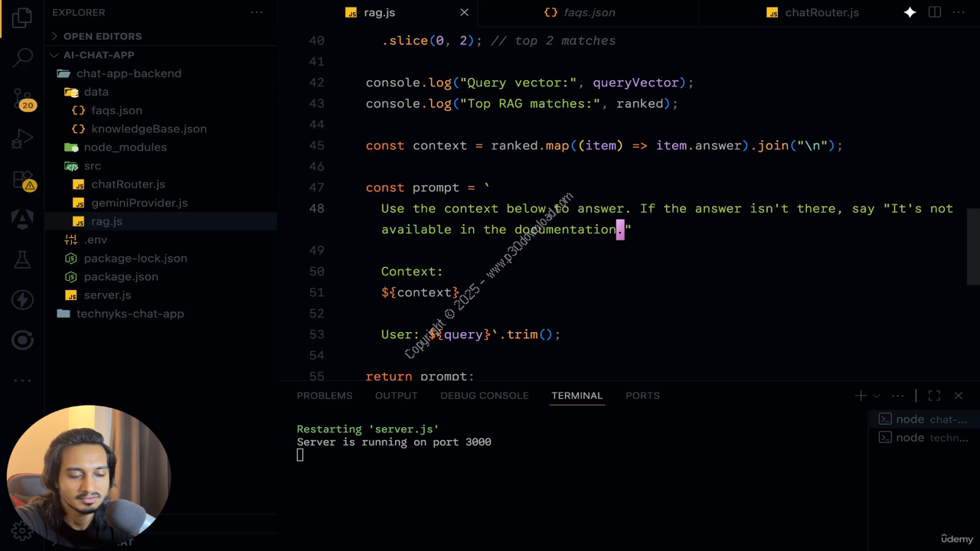Click the editor vertical scrollbar

click(973, 245)
